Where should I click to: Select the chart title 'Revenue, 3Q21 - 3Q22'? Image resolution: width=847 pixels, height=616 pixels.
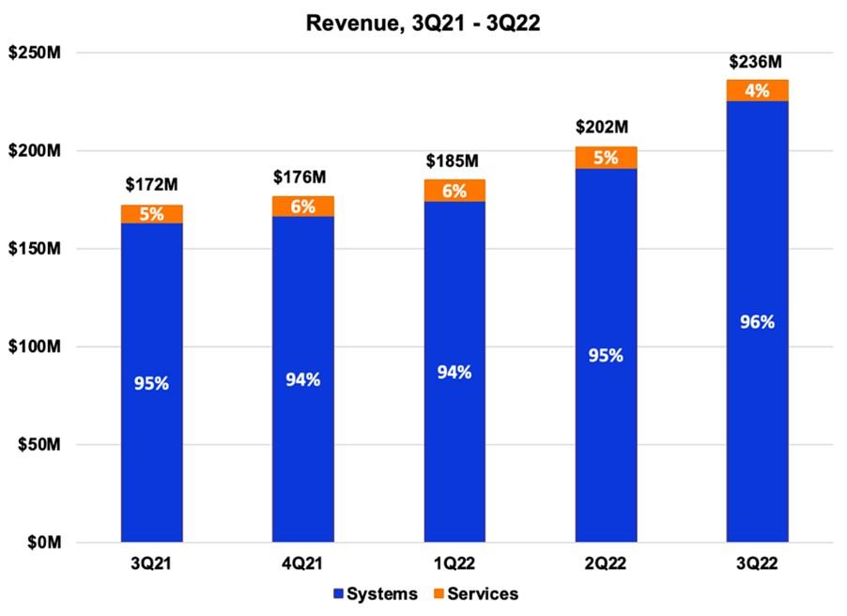(x=423, y=23)
